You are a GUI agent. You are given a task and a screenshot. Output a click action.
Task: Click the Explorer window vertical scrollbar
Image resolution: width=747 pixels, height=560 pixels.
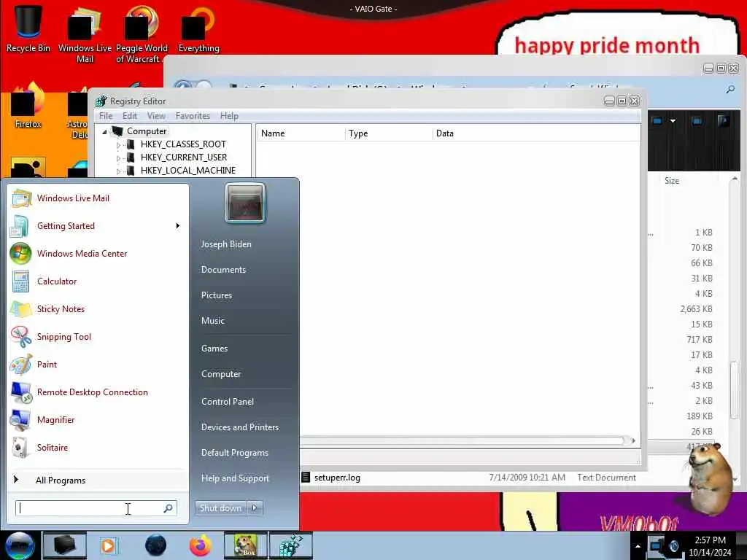[x=734, y=390]
